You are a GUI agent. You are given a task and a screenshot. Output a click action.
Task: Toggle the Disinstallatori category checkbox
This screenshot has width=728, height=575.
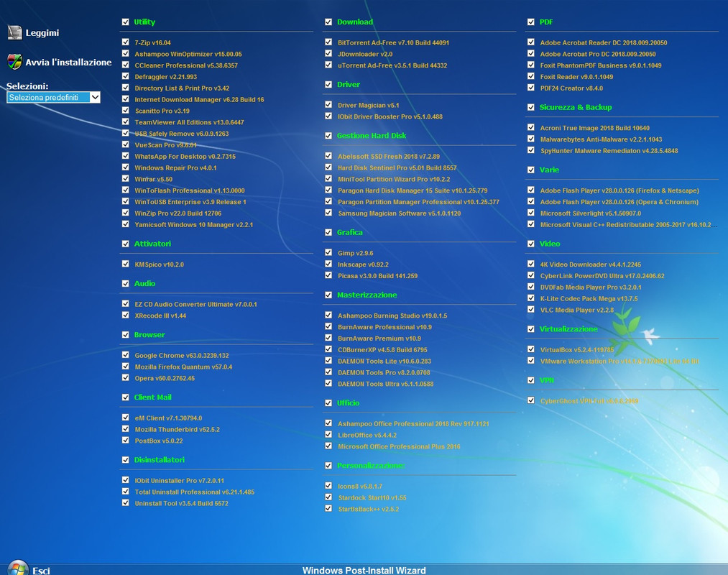click(x=125, y=460)
